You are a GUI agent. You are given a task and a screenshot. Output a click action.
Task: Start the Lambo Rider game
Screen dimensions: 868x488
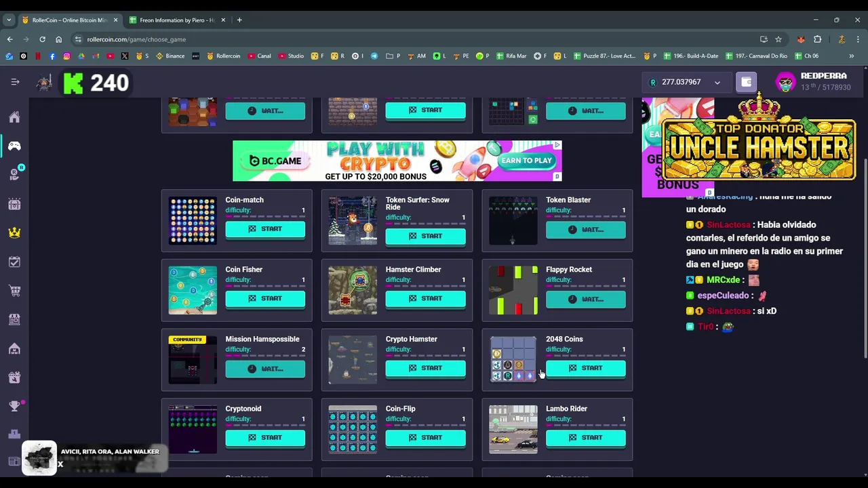coord(586,438)
